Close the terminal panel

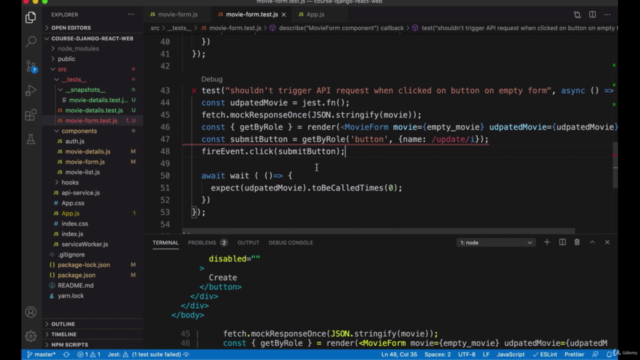607,242
